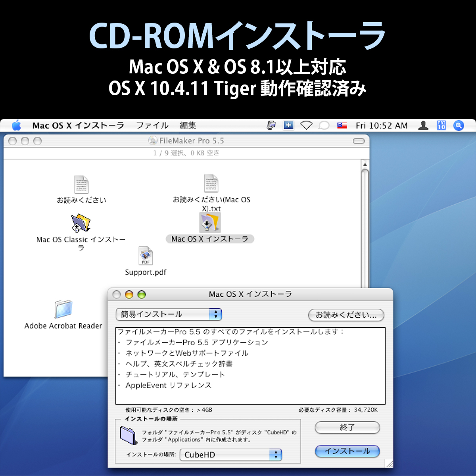Click the install location folder icon
The width and height of the screenshot is (476, 476).
(x=129, y=435)
